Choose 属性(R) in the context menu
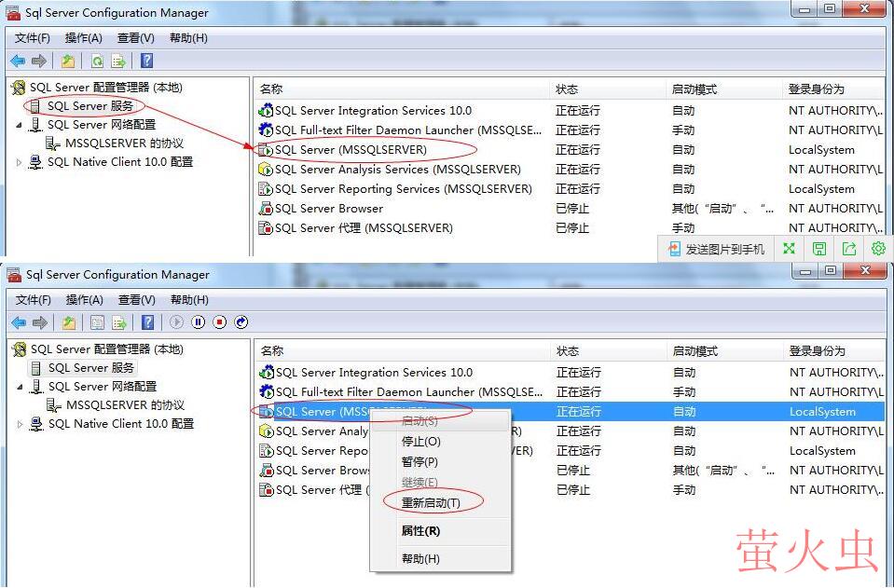Screen dimensions: 894x588 [x=439, y=531]
